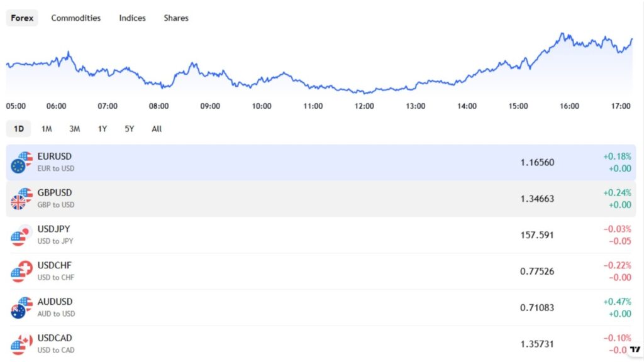644x362 pixels.
Task: Open the GBPUSD symbol name link
Action: (x=55, y=192)
